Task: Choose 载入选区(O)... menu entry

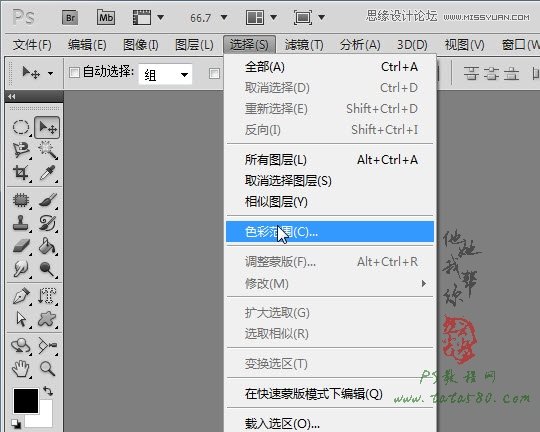Action: tap(331, 423)
